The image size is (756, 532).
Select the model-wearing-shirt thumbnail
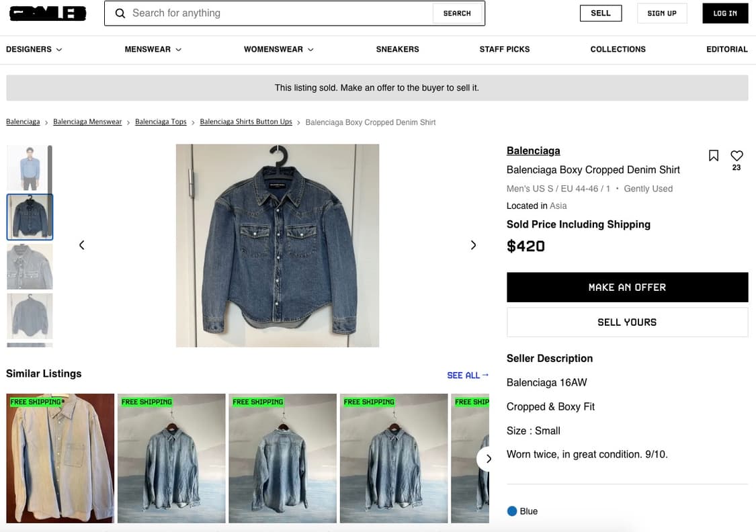[30, 168]
